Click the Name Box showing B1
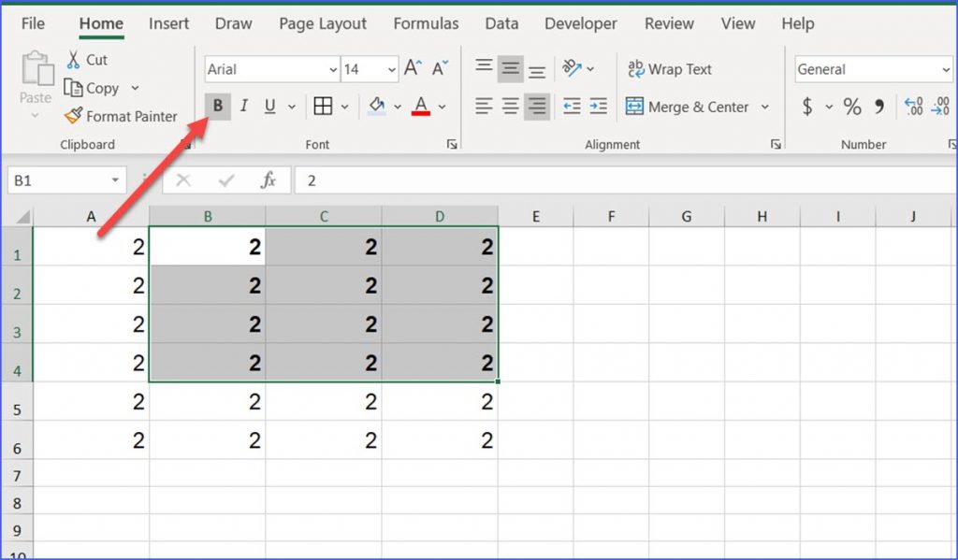This screenshot has width=958, height=560. point(59,179)
